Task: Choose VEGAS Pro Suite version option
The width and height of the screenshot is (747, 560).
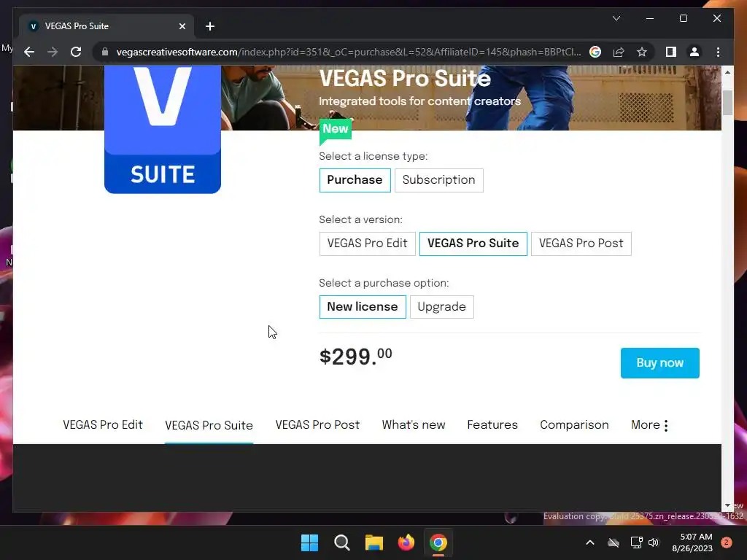Action: tap(473, 244)
